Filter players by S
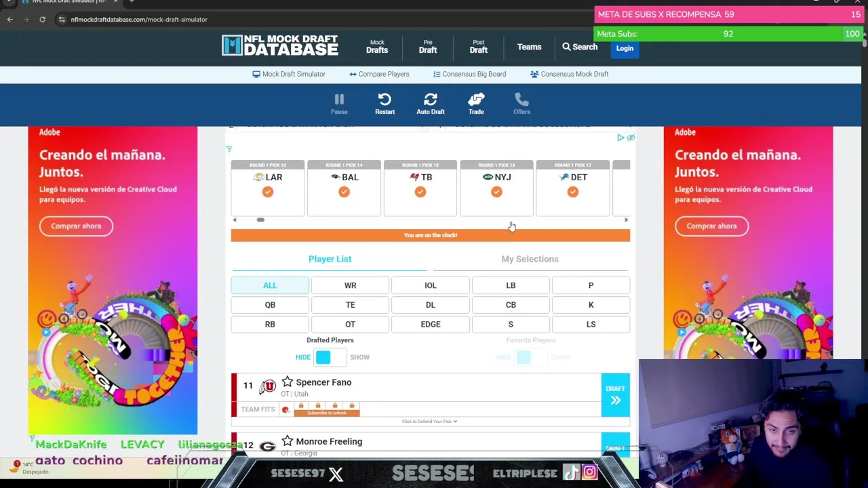Viewport: 868px width, 488px height. 511,324
